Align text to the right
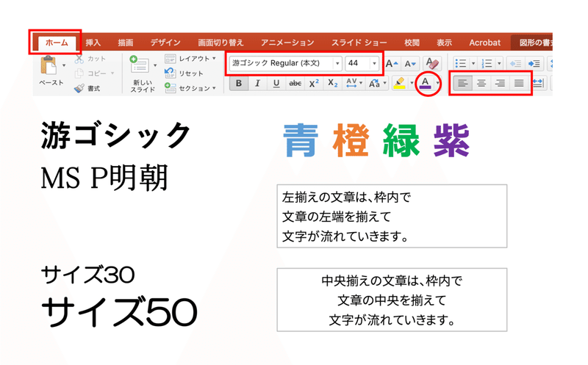 [x=501, y=83]
